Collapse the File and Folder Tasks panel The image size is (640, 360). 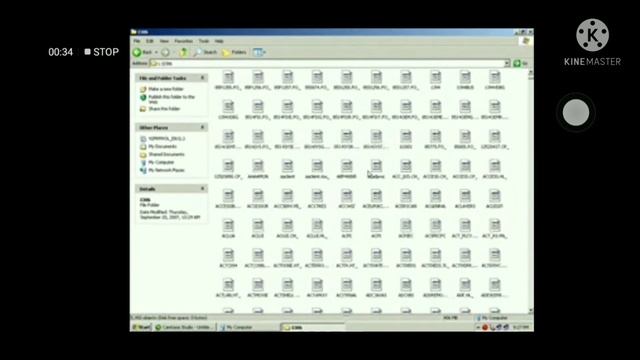(202, 78)
